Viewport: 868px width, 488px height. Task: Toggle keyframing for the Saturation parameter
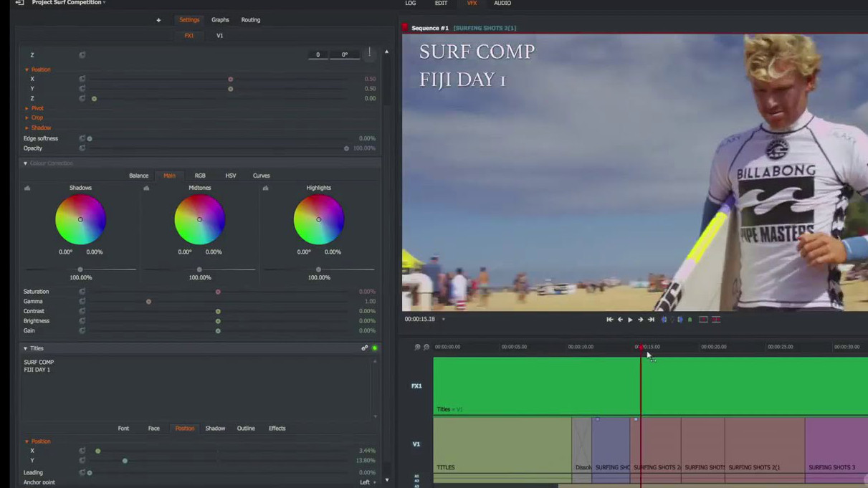pyautogui.click(x=82, y=292)
